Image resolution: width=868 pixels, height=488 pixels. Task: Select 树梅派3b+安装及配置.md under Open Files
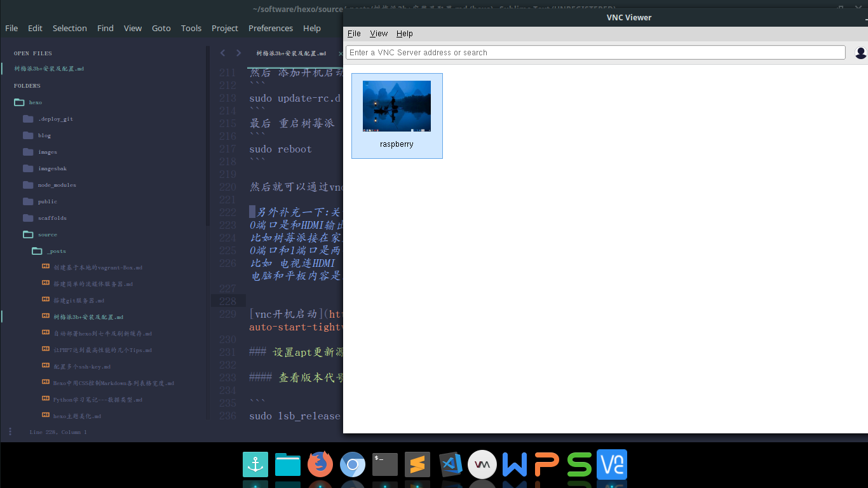pos(50,69)
